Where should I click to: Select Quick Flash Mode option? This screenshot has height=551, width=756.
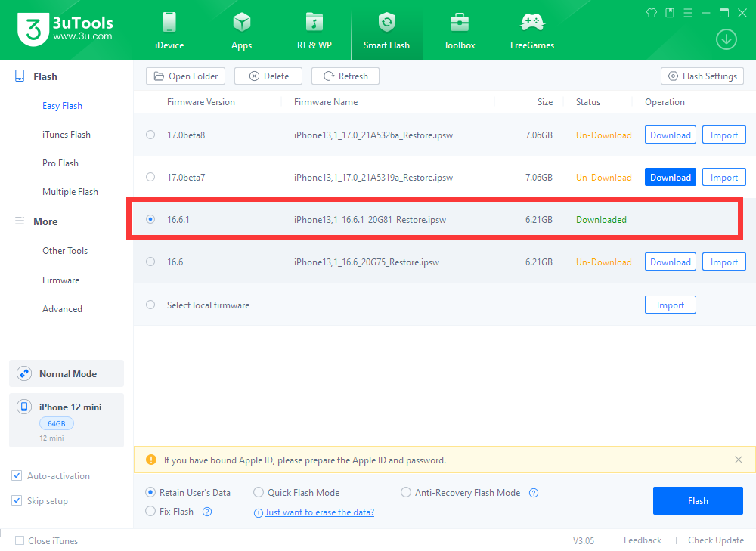click(x=259, y=492)
